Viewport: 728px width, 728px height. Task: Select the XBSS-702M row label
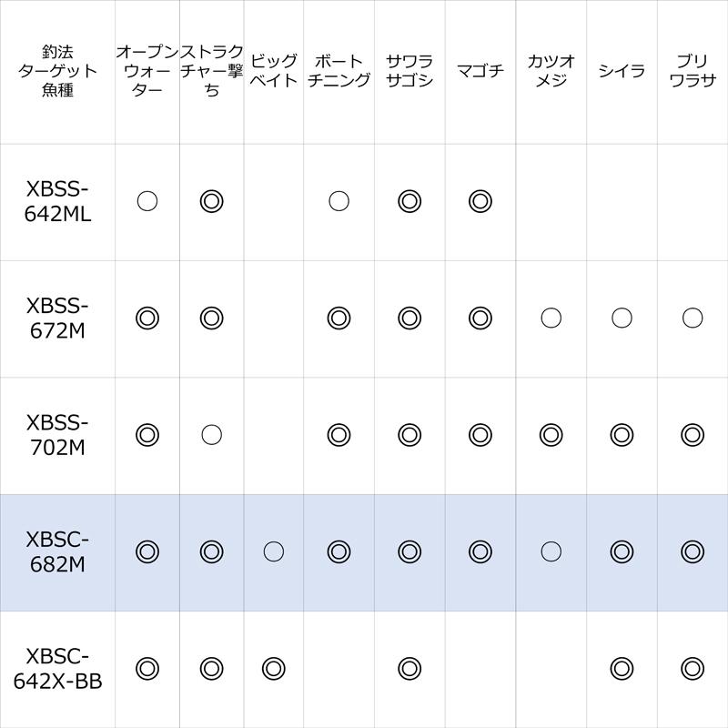(x=57, y=434)
